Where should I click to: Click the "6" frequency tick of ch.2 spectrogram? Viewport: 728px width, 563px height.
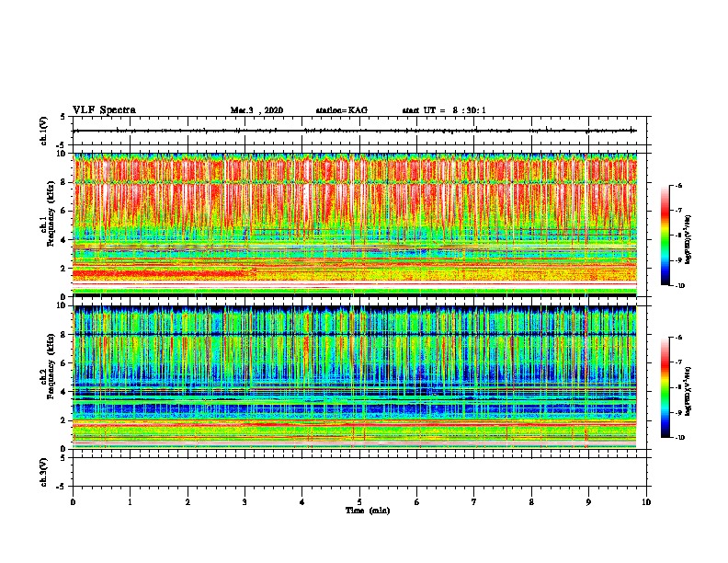(64, 363)
